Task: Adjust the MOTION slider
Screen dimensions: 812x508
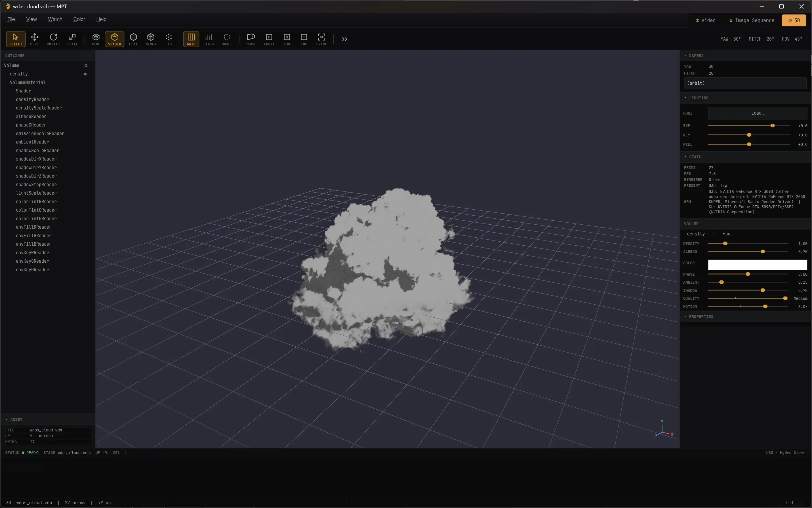Action: (748, 307)
